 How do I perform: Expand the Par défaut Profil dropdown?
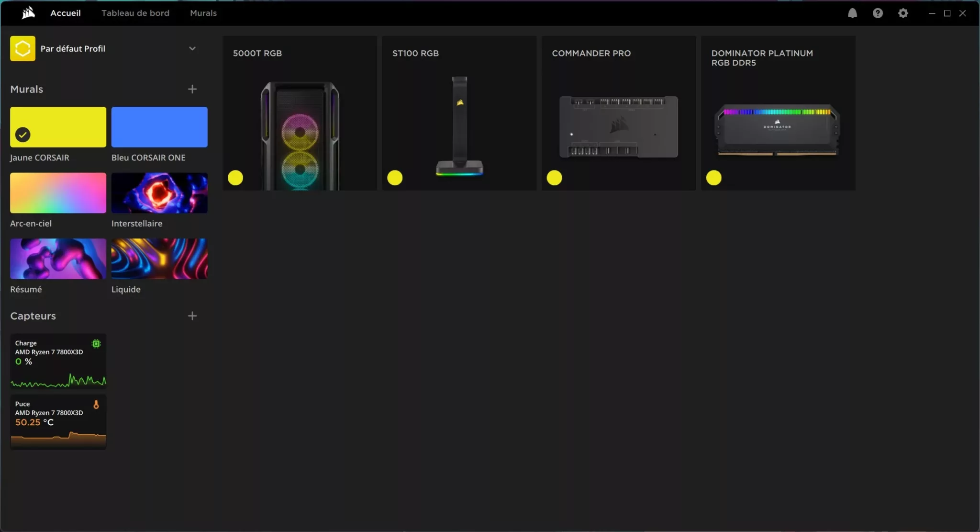(192, 48)
